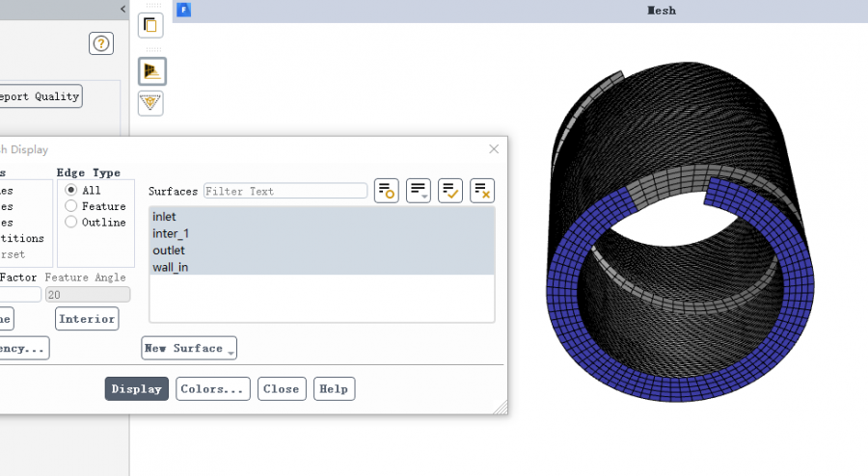Screen dimensions: 868x476
Task: Select the All edge type radio button
Action: click(x=71, y=191)
